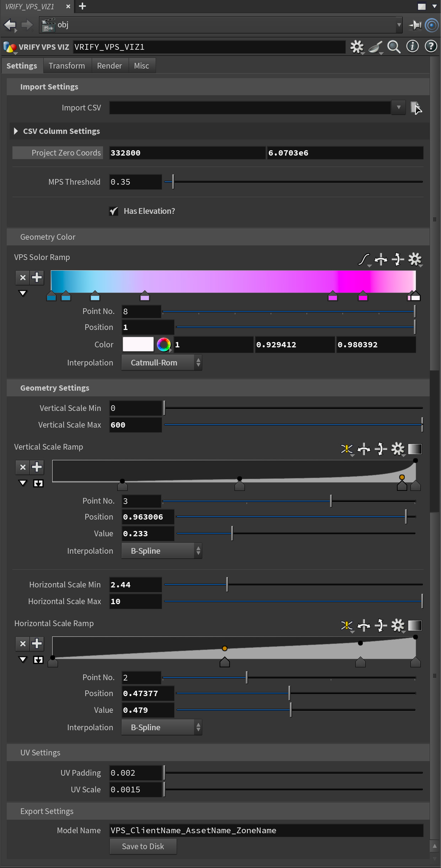Click back navigation arrow
The image size is (441, 868).
click(x=10, y=25)
